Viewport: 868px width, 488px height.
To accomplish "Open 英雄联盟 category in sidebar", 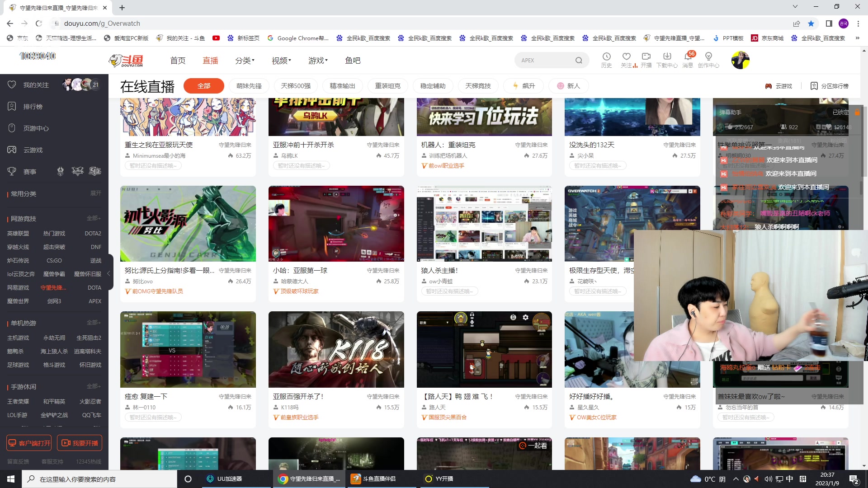I will 18,234.
